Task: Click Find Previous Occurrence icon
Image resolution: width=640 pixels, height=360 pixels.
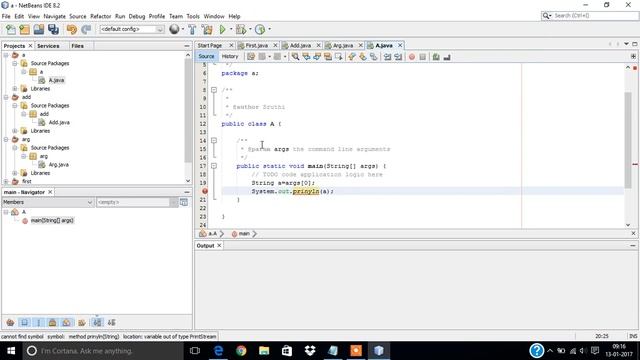Action: pos(306,57)
